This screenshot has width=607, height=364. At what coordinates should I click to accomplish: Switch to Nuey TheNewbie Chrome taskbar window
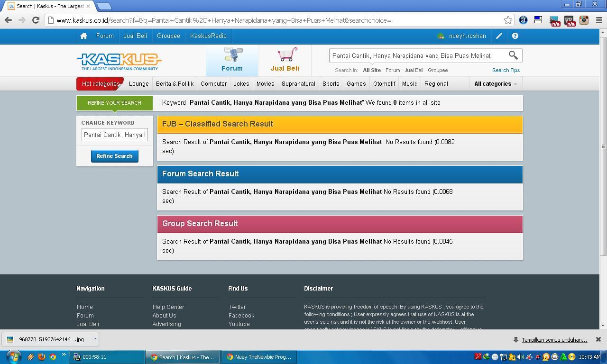pyautogui.click(x=259, y=357)
